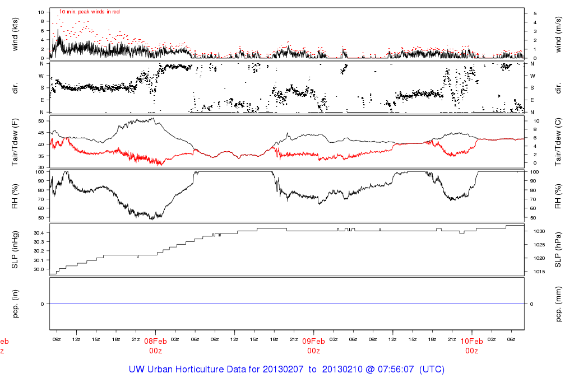Image resolution: width=574 pixels, height=392 pixels.
Task: Select the 'wind (kts)' axis label
Action: pos(15,35)
